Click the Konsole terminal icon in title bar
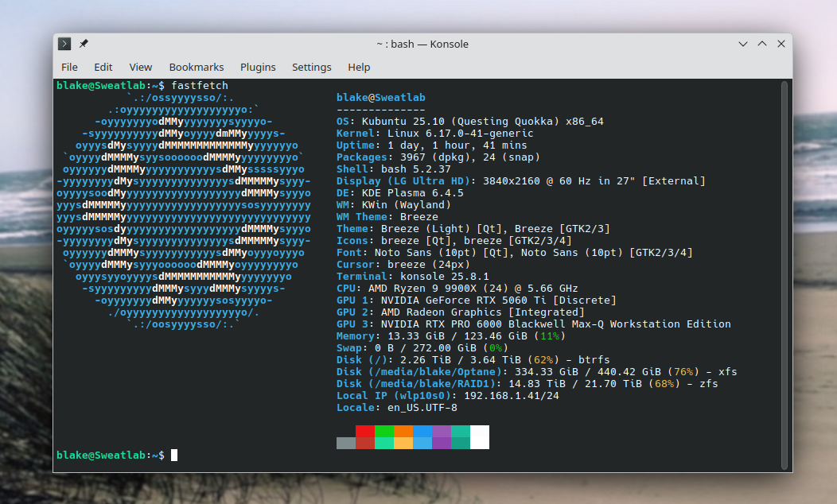This screenshot has height=504, width=837. [x=64, y=44]
